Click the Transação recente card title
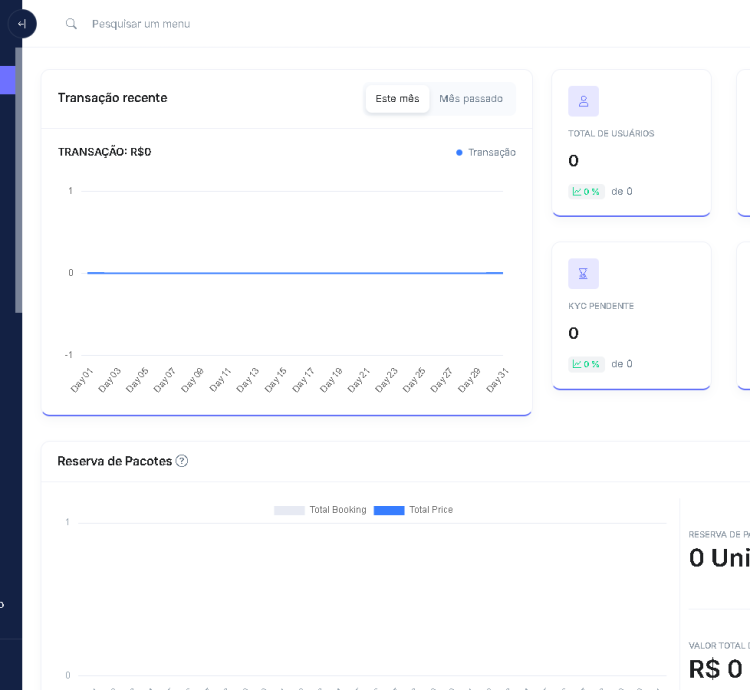Screen dimensions: 750x690 click(x=112, y=98)
